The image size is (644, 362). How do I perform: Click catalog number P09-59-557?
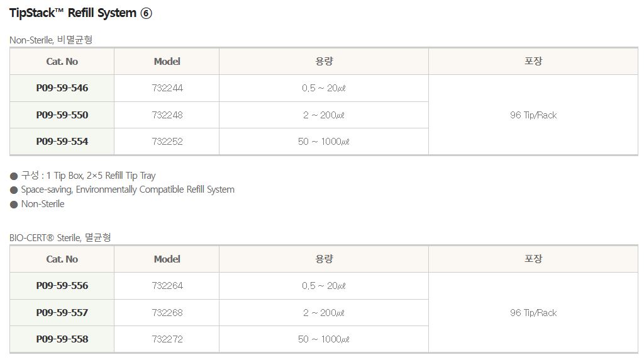[x=62, y=313]
